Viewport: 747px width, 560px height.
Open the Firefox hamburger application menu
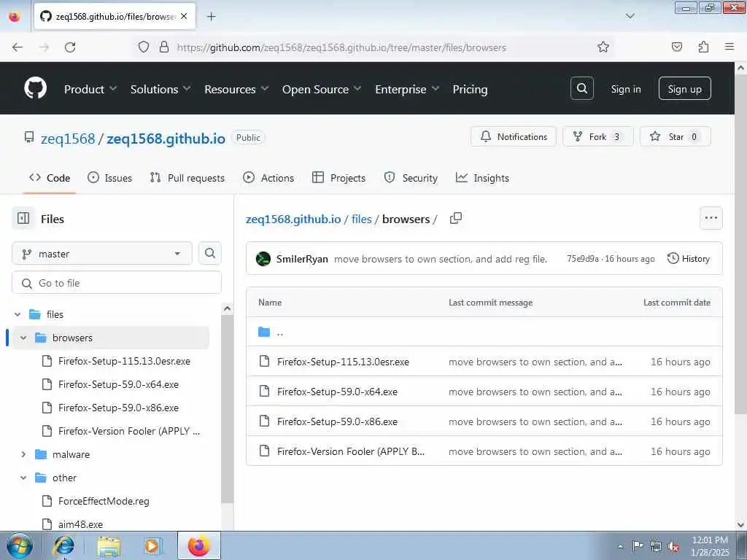pyautogui.click(x=729, y=47)
